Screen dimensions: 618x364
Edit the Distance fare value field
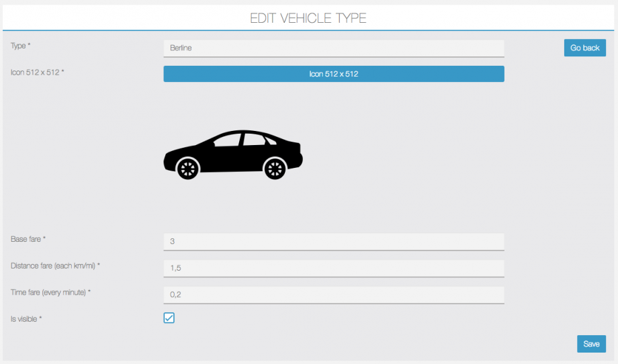coord(333,268)
